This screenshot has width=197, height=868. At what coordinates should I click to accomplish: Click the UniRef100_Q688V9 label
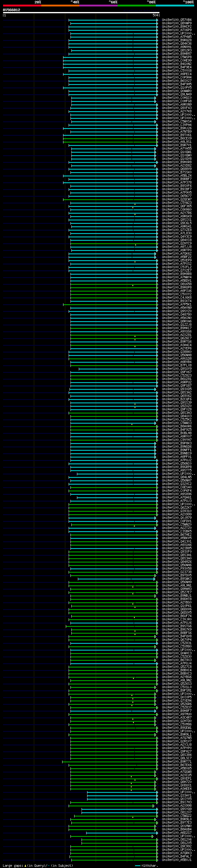point(177,169)
